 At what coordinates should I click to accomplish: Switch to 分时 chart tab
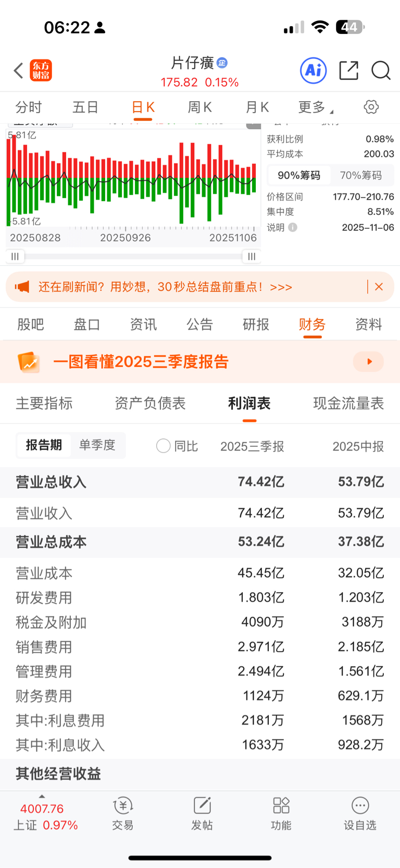pos(29,107)
